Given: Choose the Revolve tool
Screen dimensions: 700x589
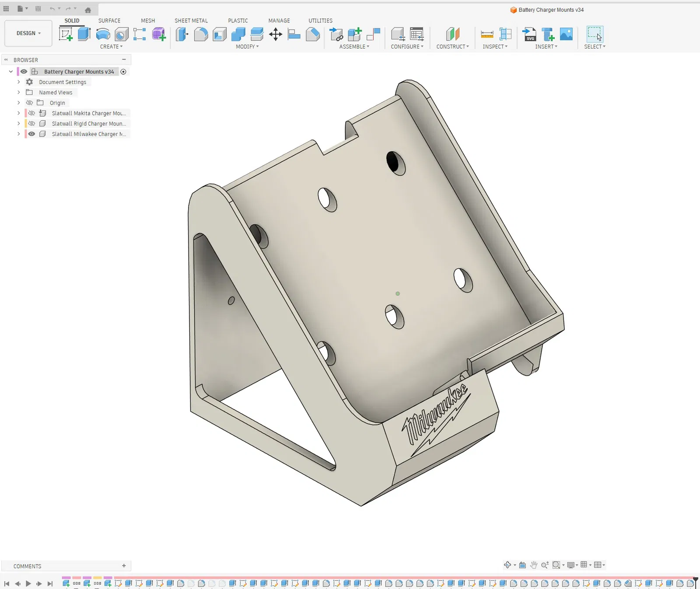Looking at the screenshot, I should [103, 34].
